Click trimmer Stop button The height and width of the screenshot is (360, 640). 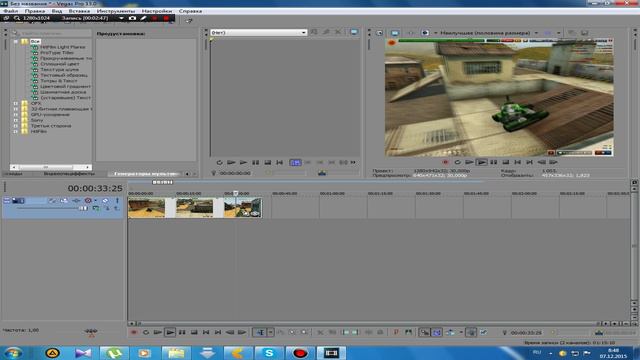pyautogui.click(x=267, y=162)
